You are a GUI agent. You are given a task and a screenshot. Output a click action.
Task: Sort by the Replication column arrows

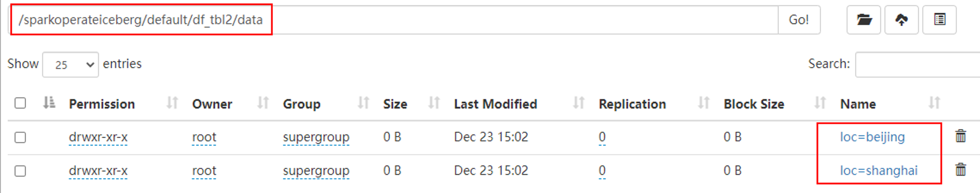click(x=704, y=103)
